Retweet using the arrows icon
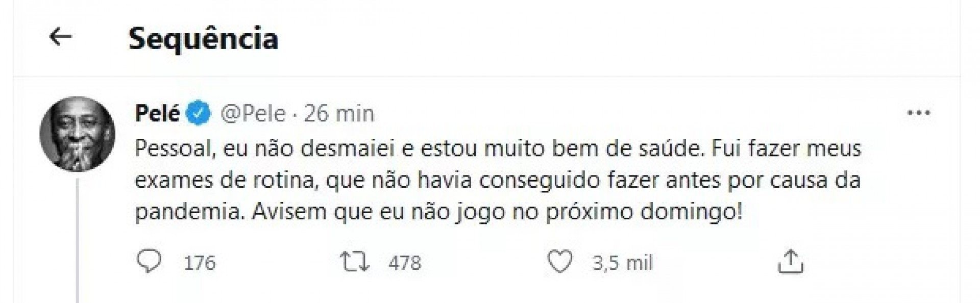 coord(355,262)
